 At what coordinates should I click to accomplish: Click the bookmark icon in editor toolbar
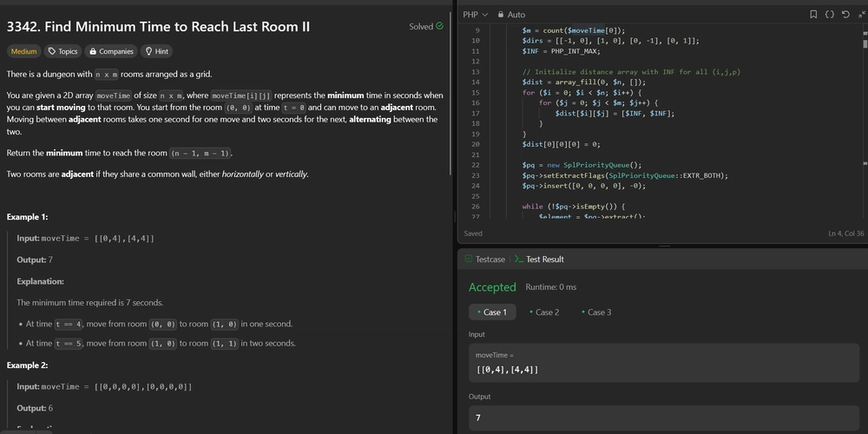coord(813,15)
